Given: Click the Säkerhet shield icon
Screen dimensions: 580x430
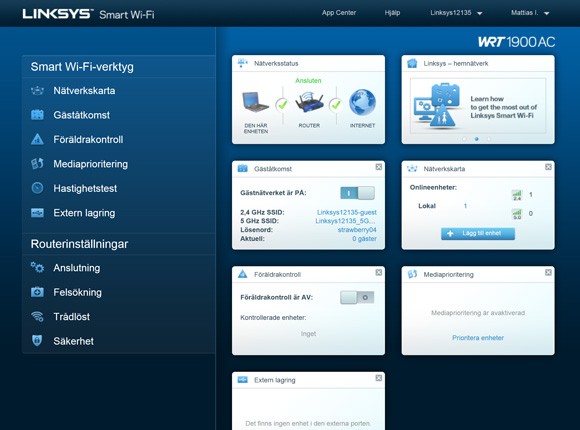Looking at the screenshot, I should click(x=37, y=340).
